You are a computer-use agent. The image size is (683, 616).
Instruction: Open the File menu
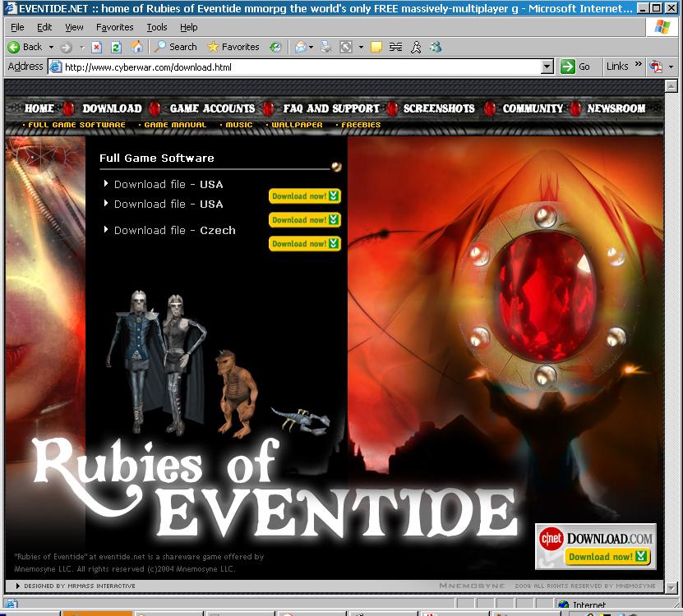(17, 27)
